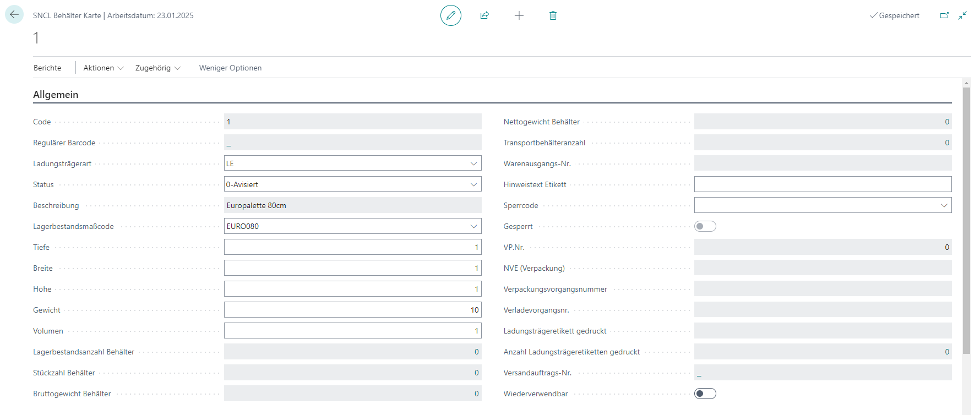Screen dimensions: 980x415
Task: Open card in new window icon
Action: pyautogui.click(x=944, y=15)
